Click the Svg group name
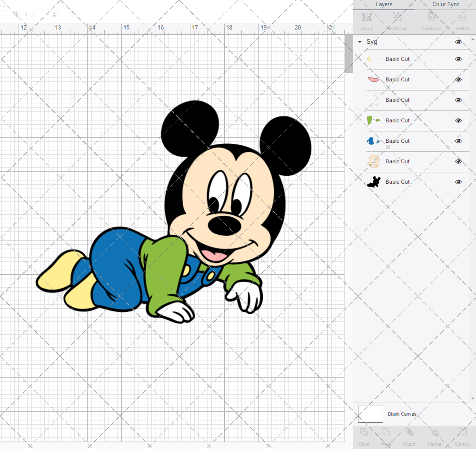Image resolution: width=476 pixels, height=449 pixels. pyautogui.click(x=372, y=42)
